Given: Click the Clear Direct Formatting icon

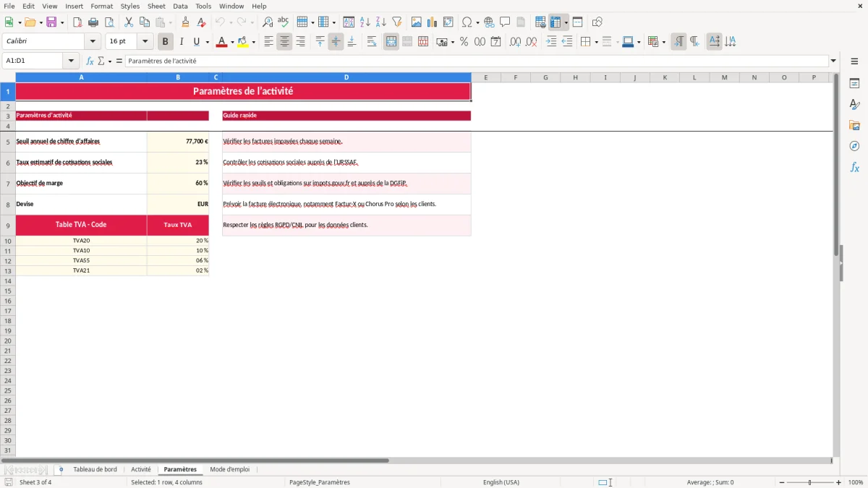Looking at the screenshot, I should pos(202,22).
